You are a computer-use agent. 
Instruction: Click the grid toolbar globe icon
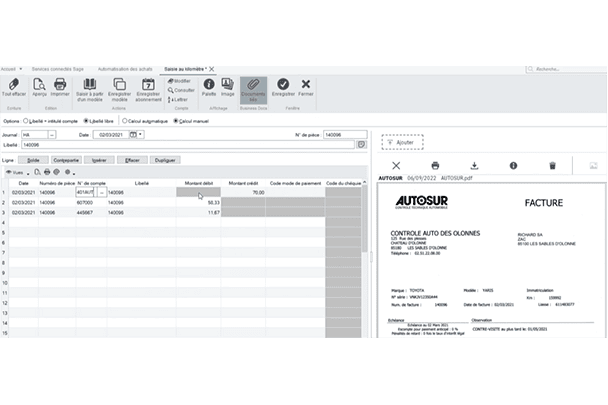coord(57,172)
